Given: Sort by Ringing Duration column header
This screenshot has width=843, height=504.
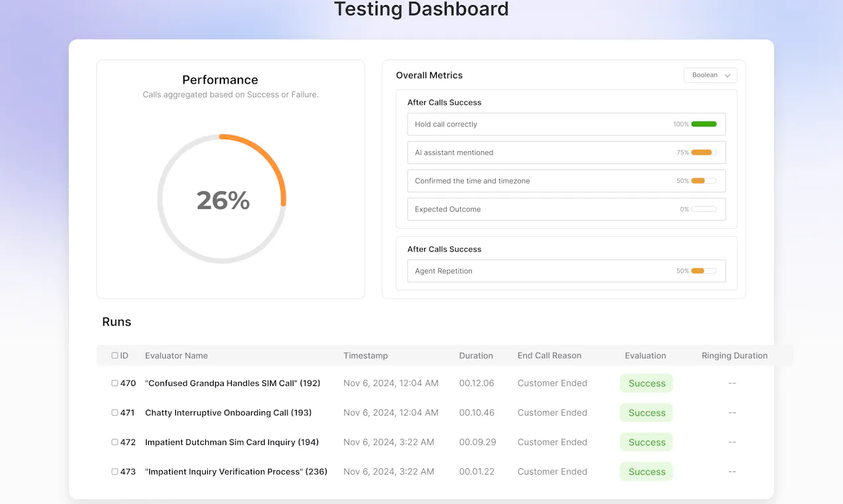Looking at the screenshot, I should [735, 355].
